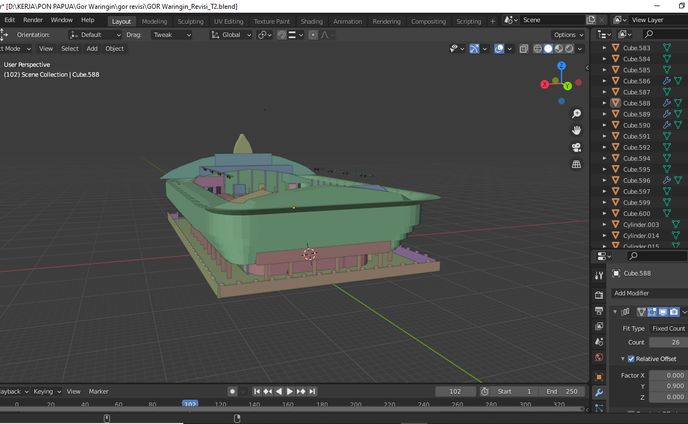Switch to UV Editing workspace tab
The width and height of the screenshot is (688, 424).
coord(228,21)
